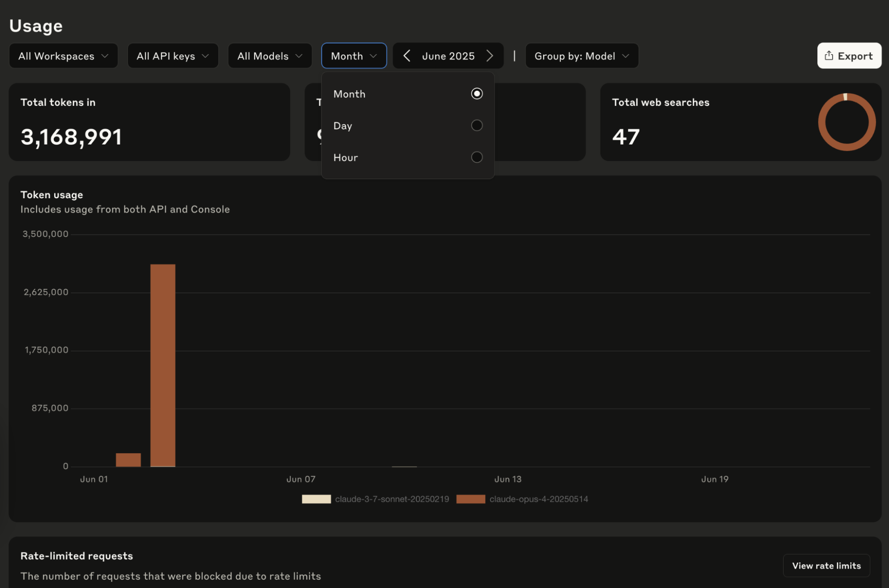Click the chevron on Group by: Model
889x588 pixels.
coord(626,56)
